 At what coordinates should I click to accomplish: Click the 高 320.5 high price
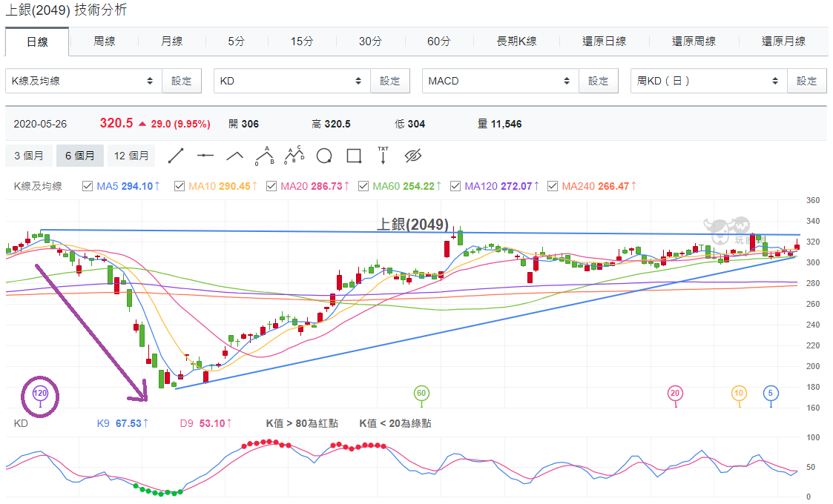(331, 124)
